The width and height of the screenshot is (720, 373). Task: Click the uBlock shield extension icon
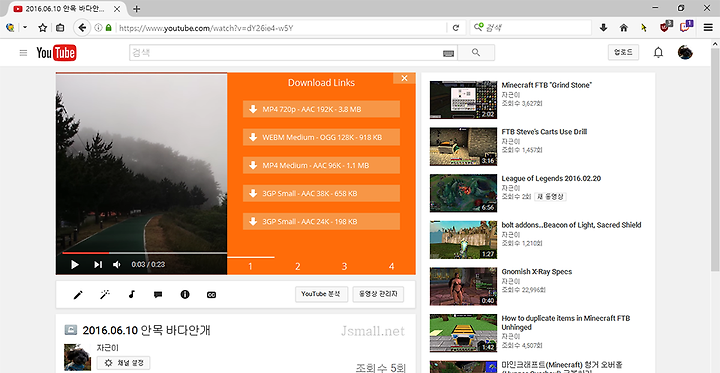pyautogui.click(x=665, y=28)
